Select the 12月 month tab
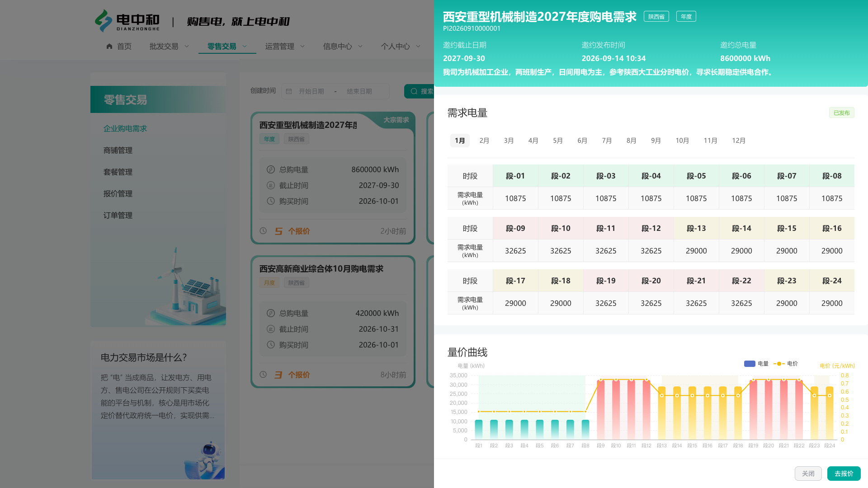868x488 pixels. (739, 141)
